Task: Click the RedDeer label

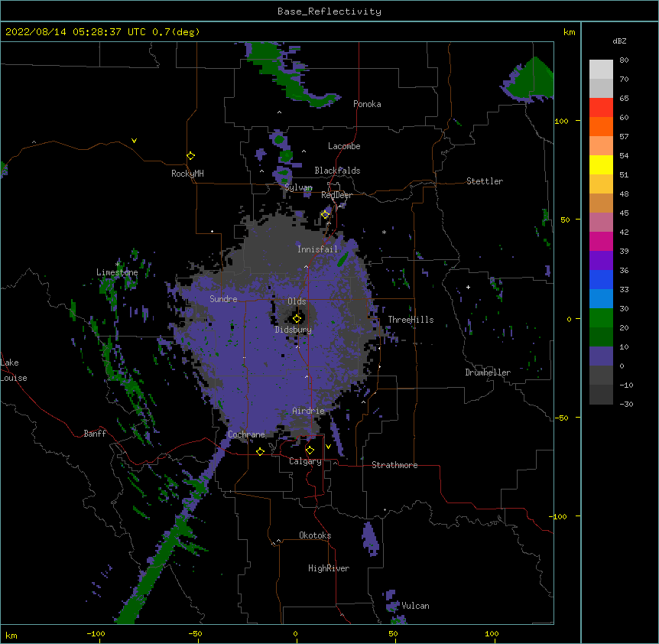Action: [336, 195]
